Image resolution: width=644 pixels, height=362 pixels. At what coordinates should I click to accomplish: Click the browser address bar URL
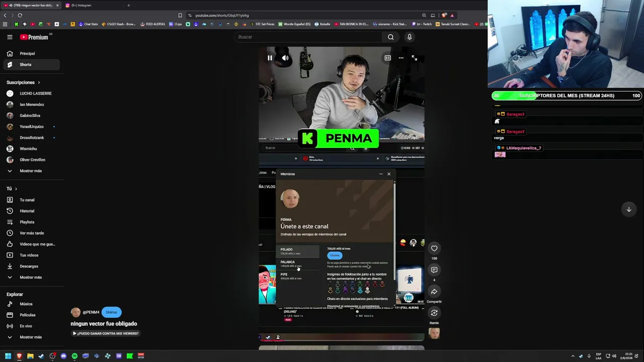(x=222, y=16)
